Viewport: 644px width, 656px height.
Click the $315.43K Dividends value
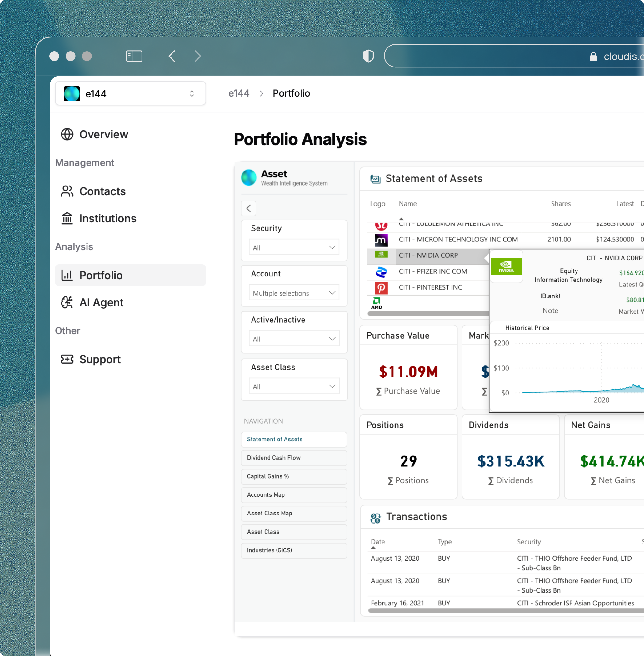[x=511, y=461]
